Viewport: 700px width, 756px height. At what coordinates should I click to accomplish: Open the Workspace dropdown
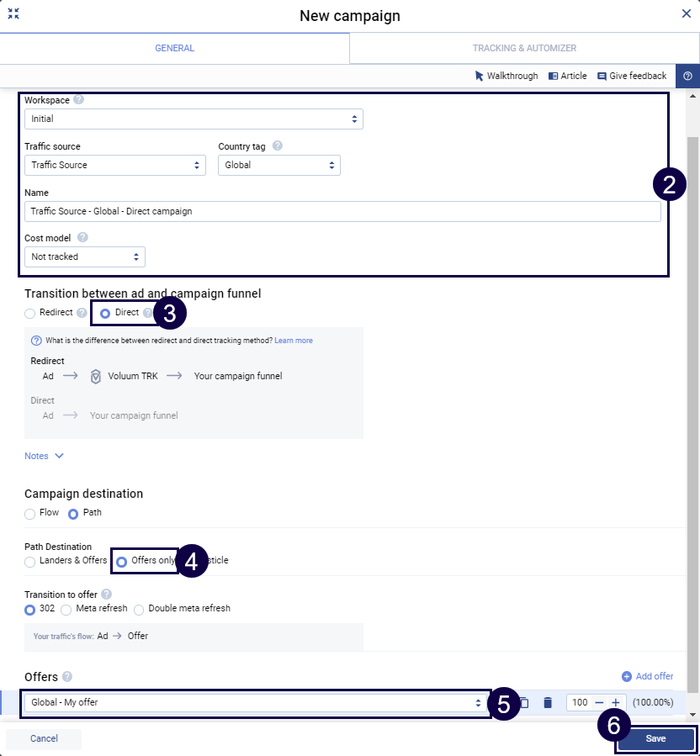tap(194, 119)
